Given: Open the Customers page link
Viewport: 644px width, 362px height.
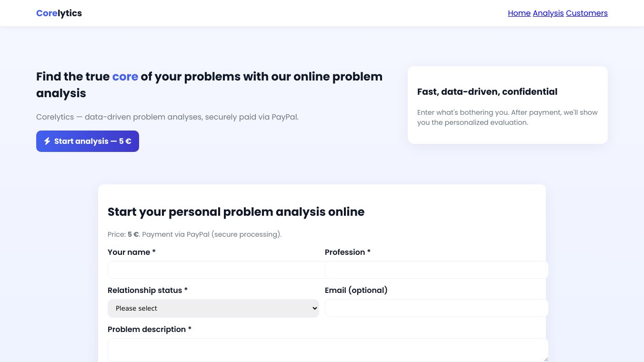Looking at the screenshot, I should [x=587, y=13].
